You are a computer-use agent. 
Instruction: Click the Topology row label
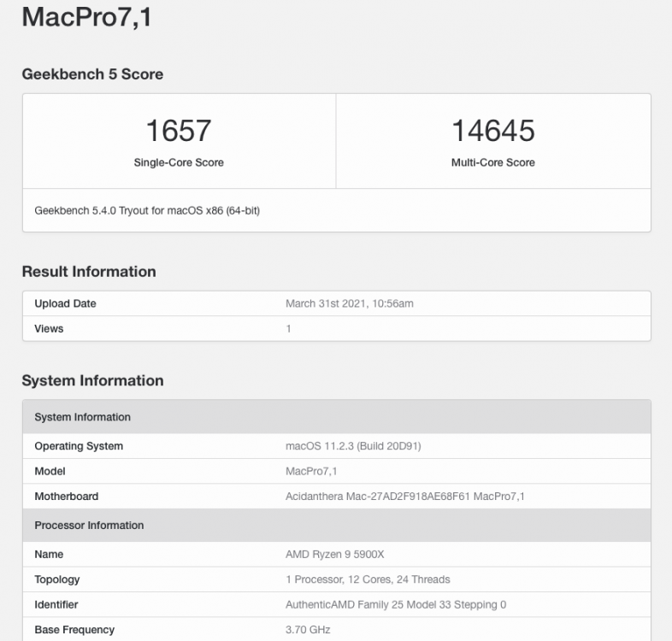(x=57, y=579)
